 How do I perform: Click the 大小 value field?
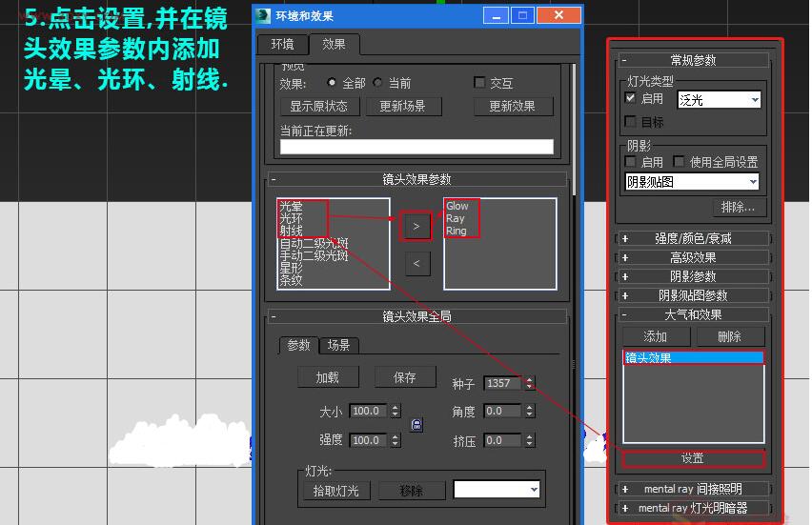point(368,411)
